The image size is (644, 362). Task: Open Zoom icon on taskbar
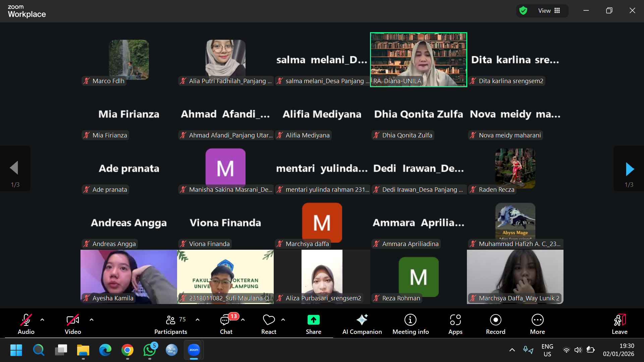tap(194, 350)
